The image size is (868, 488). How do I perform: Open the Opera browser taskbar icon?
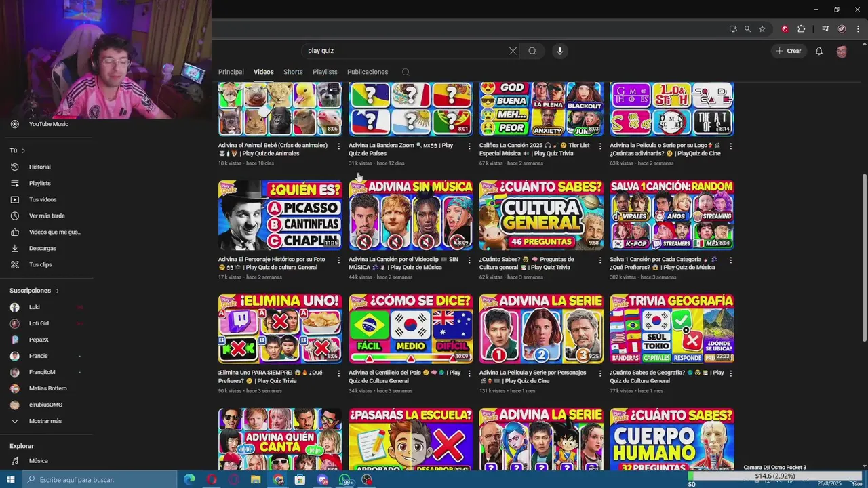pyautogui.click(x=212, y=480)
